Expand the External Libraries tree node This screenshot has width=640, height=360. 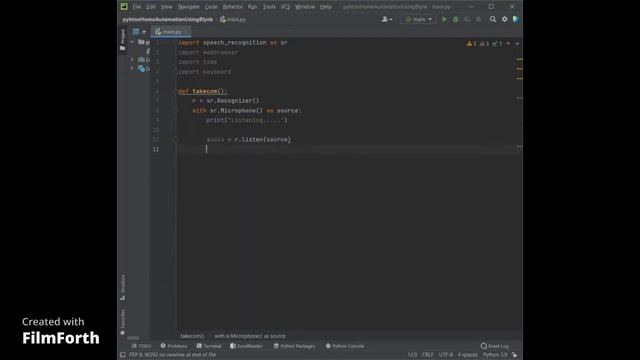[x=132, y=60]
